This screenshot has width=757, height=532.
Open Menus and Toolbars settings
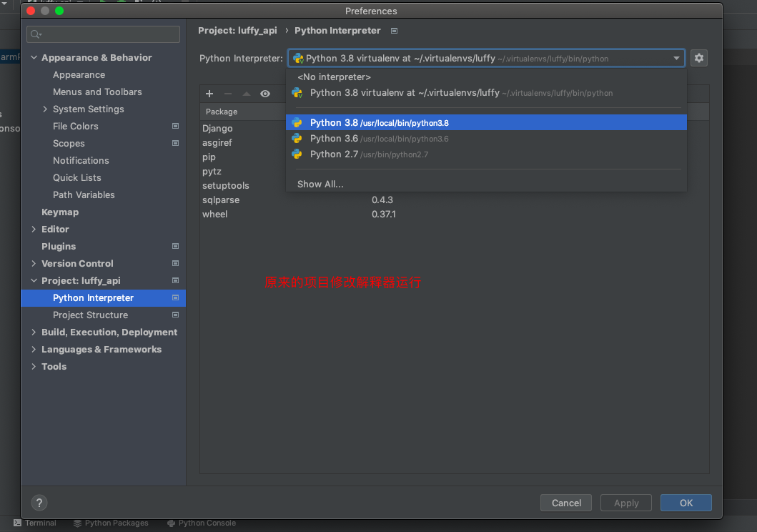[97, 92]
